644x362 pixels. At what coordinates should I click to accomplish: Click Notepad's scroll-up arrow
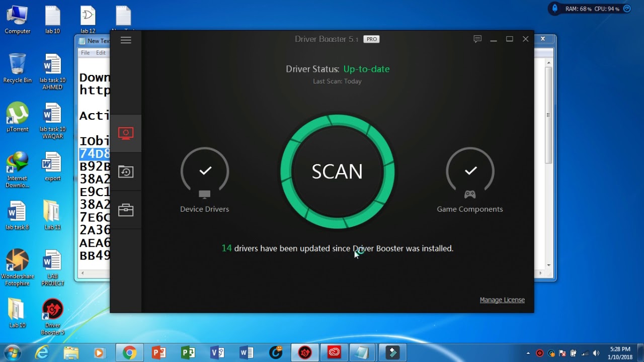click(x=548, y=62)
